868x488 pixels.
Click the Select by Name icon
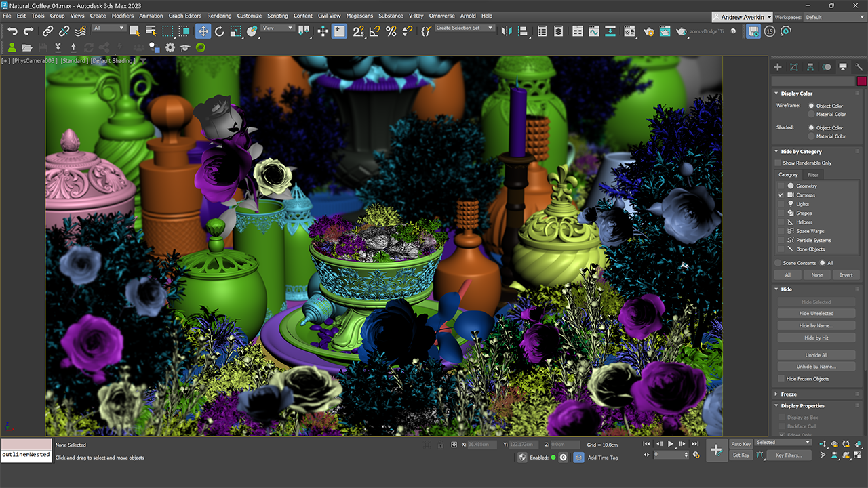[151, 31]
